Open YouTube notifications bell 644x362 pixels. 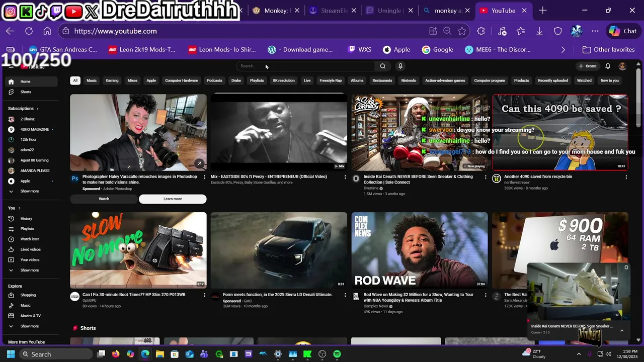pyautogui.click(x=608, y=66)
